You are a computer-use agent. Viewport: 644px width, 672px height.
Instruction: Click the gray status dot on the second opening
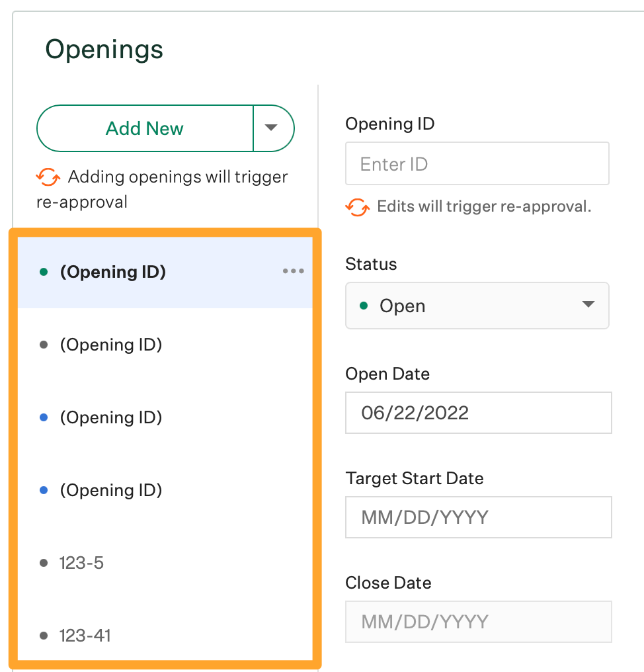tap(43, 344)
